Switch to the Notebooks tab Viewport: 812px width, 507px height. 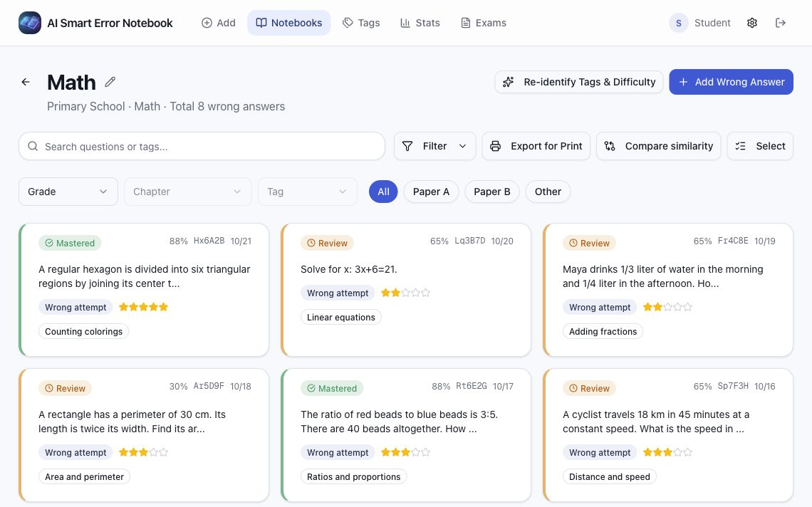tap(289, 23)
